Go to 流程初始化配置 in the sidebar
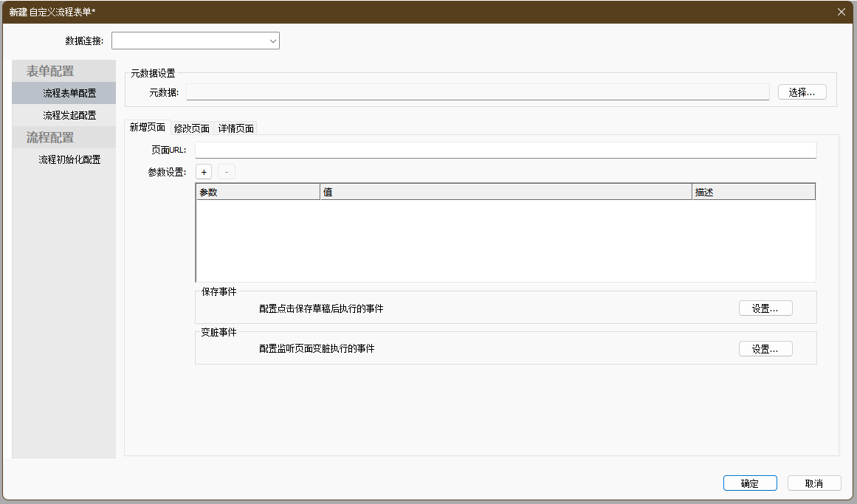Image resolution: width=857 pixels, height=504 pixels. click(x=69, y=159)
